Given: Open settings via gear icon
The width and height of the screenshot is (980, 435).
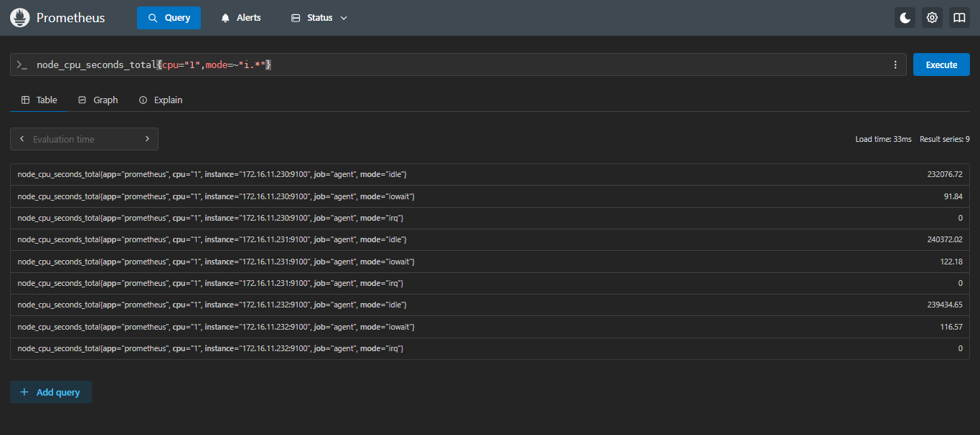Looking at the screenshot, I should tap(932, 18).
